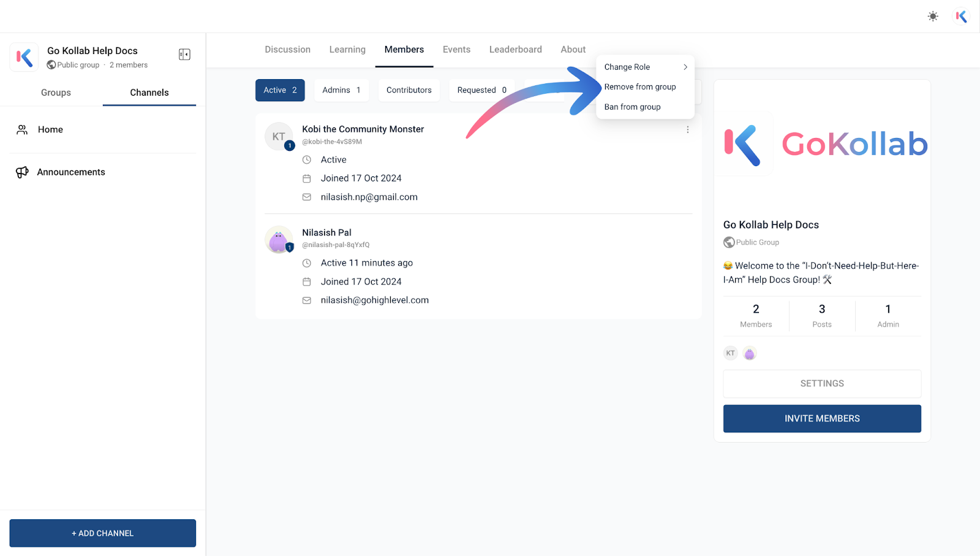Viewport: 980px width, 556px height.
Task: Open three-dot menu for Kobi the Community Monster
Action: tap(688, 130)
